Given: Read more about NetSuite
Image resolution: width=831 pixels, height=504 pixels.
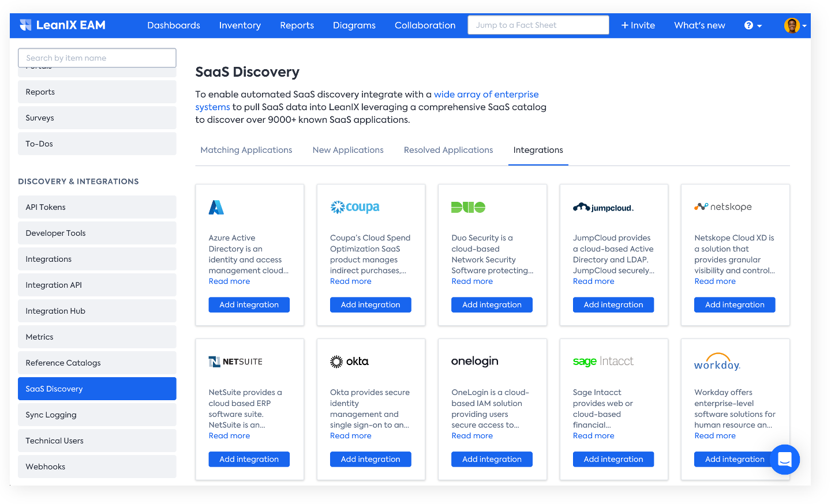Looking at the screenshot, I should [x=230, y=436].
